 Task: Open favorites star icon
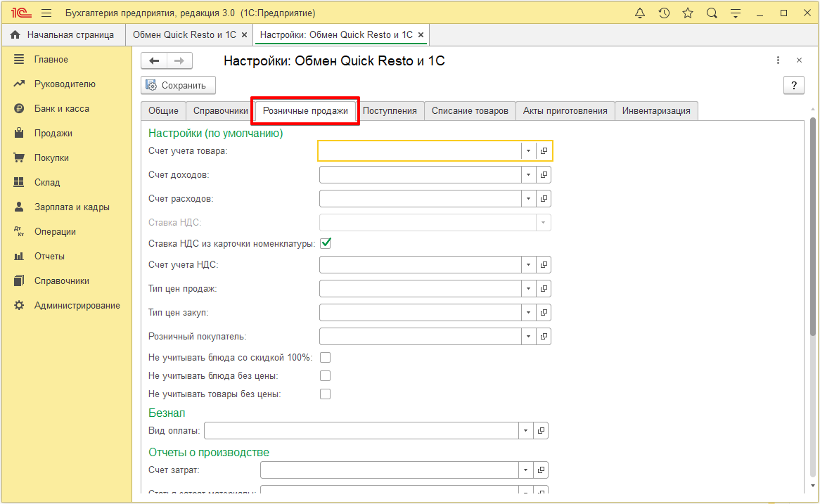pos(688,13)
